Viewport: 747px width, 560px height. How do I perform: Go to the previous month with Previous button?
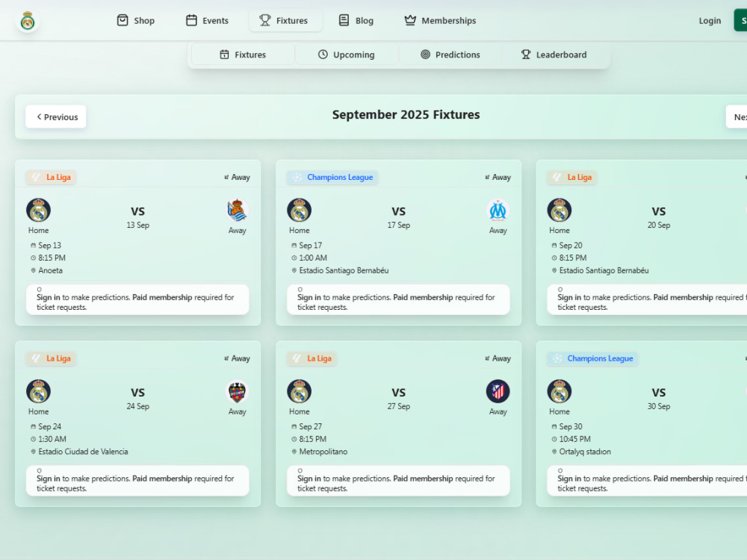[x=56, y=116]
